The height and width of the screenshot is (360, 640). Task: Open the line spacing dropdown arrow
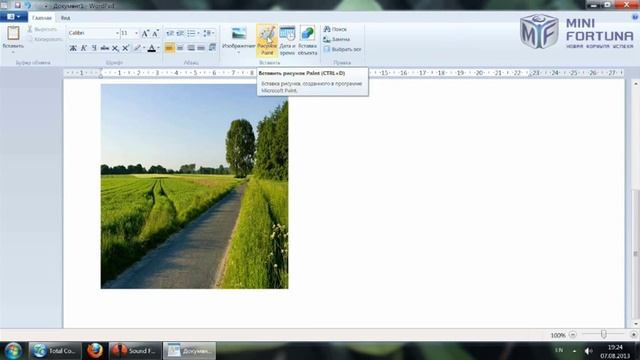coord(213,33)
